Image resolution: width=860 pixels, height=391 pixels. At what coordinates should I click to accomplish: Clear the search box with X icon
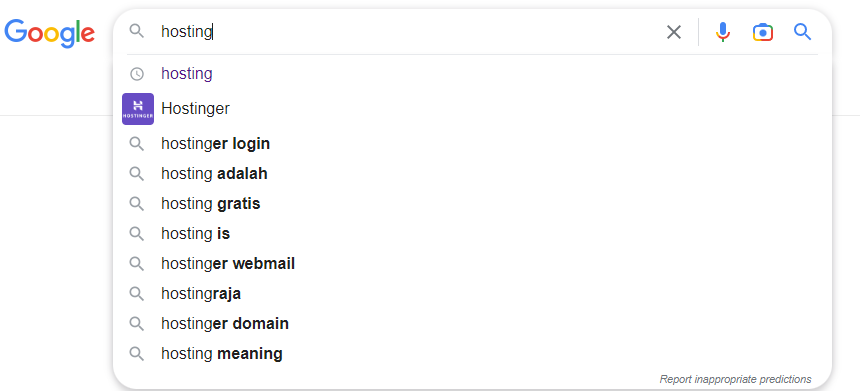674,32
